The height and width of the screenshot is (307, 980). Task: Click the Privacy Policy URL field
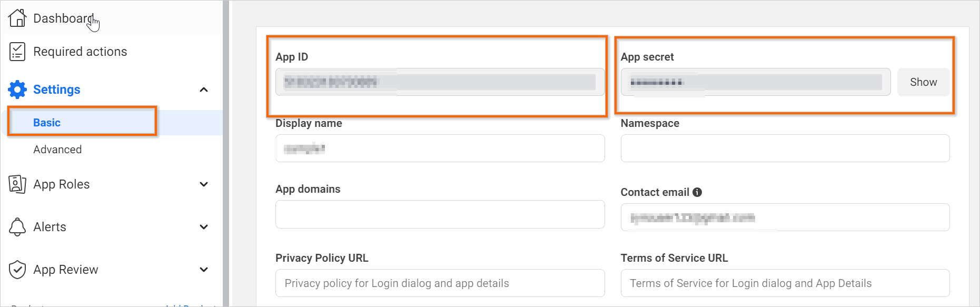(440, 283)
